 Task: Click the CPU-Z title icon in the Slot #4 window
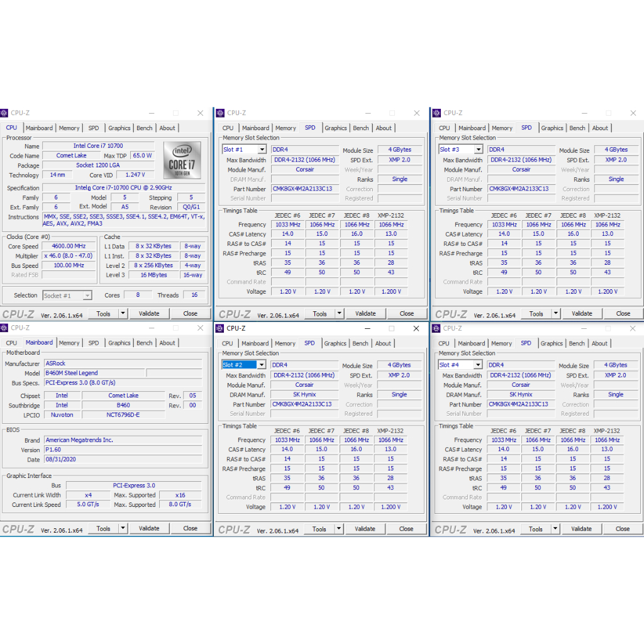click(437, 328)
